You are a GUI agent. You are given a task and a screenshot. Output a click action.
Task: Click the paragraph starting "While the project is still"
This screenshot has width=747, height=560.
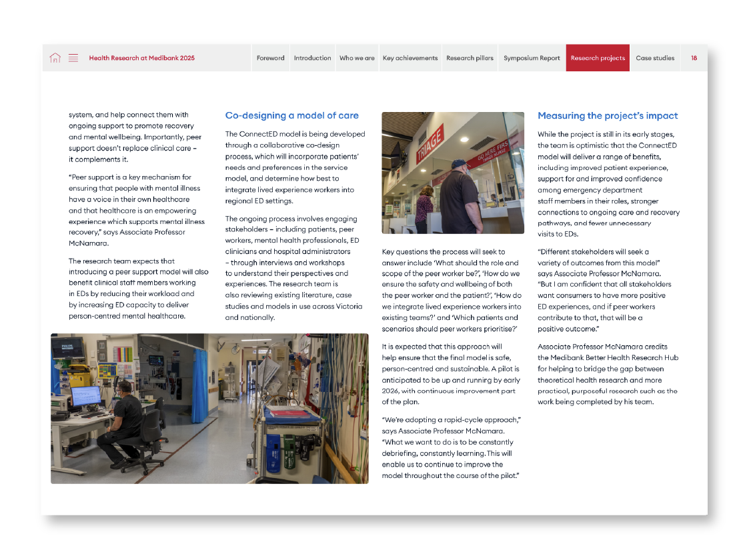(x=609, y=184)
